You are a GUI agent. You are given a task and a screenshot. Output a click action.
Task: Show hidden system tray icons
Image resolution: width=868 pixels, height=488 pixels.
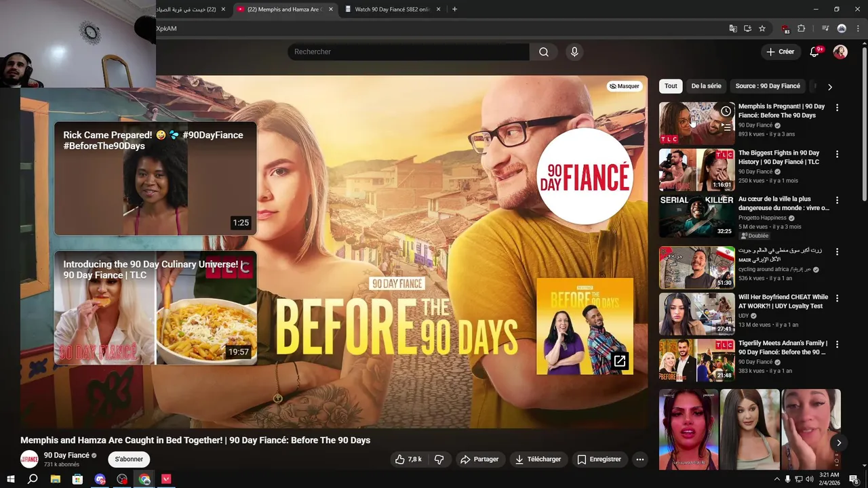pos(776,479)
